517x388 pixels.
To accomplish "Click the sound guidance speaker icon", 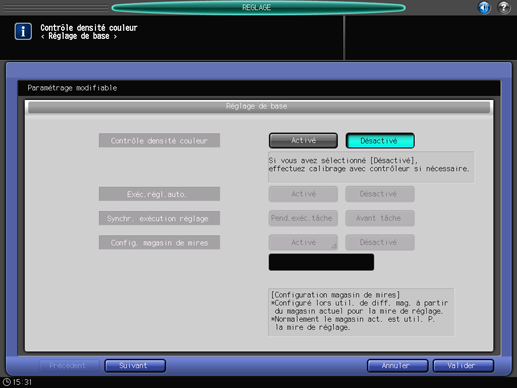I will point(484,7).
